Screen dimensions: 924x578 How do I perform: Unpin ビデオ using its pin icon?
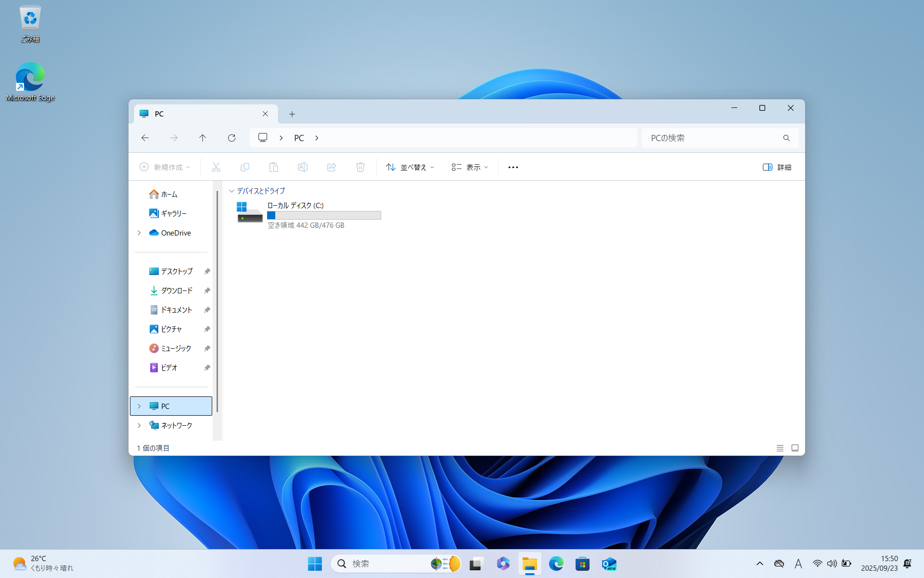tap(207, 368)
